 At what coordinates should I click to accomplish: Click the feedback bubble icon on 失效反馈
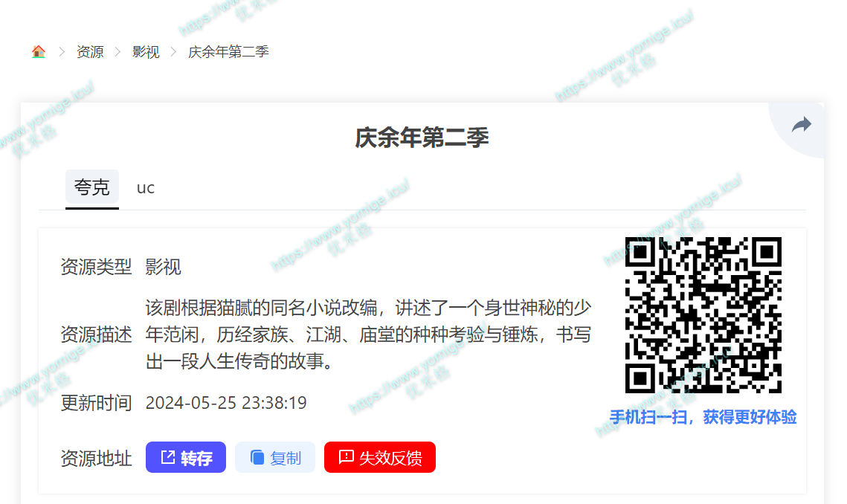(x=346, y=457)
